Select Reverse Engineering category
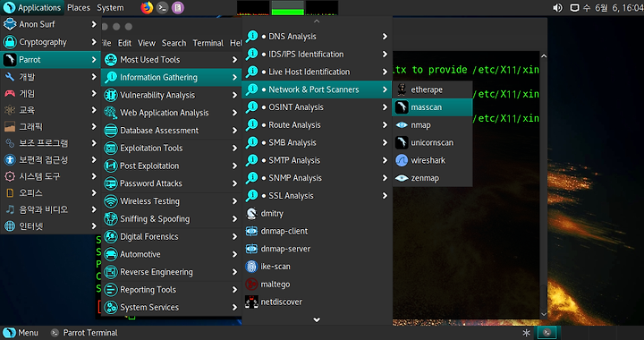 pos(171,272)
